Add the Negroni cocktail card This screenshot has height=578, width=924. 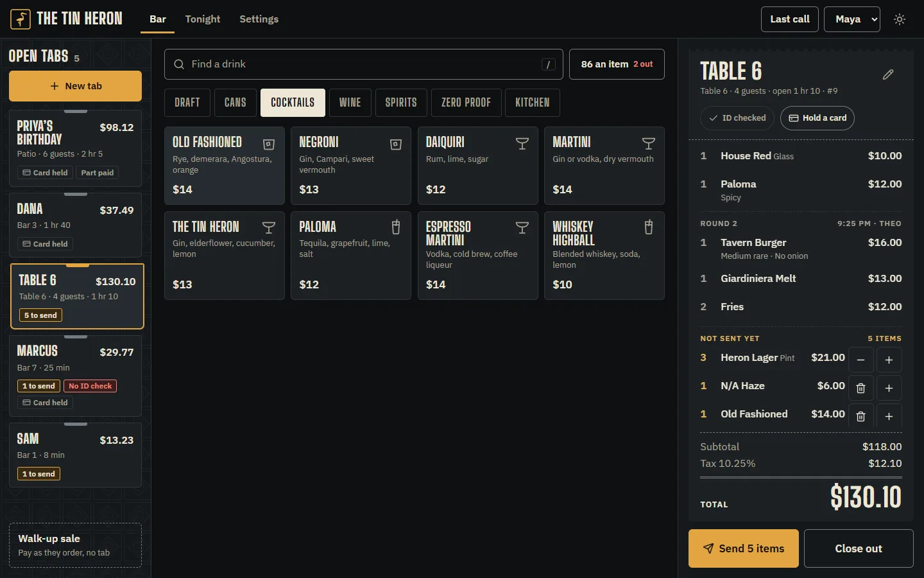pos(351,166)
